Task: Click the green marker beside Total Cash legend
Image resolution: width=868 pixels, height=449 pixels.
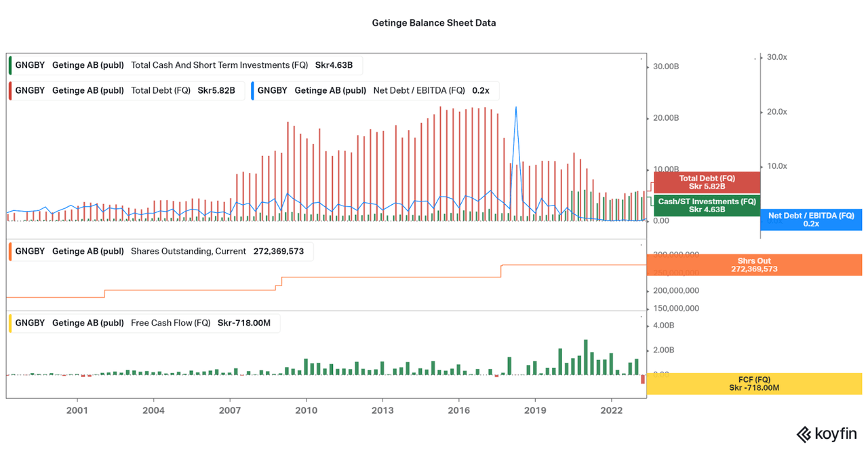Action: pyautogui.click(x=11, y=66)
